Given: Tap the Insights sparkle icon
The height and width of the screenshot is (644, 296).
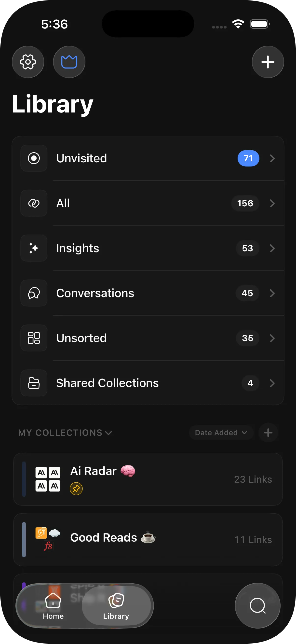Looking at the screenshot, I should [34, 248].
